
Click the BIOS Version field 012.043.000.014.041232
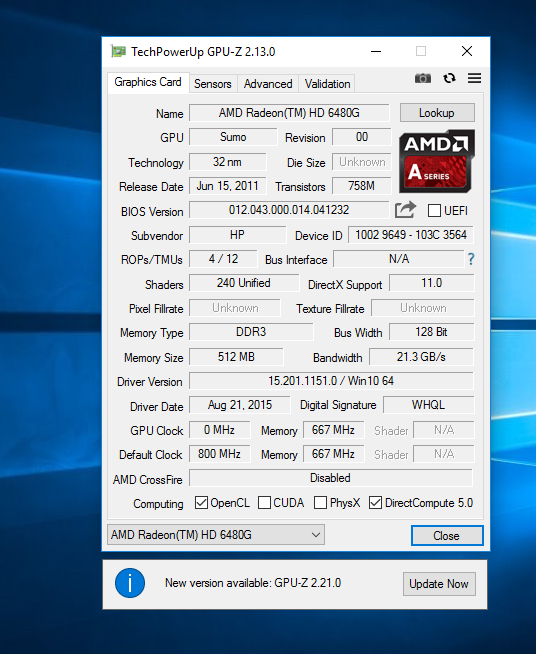click(289, 210)
